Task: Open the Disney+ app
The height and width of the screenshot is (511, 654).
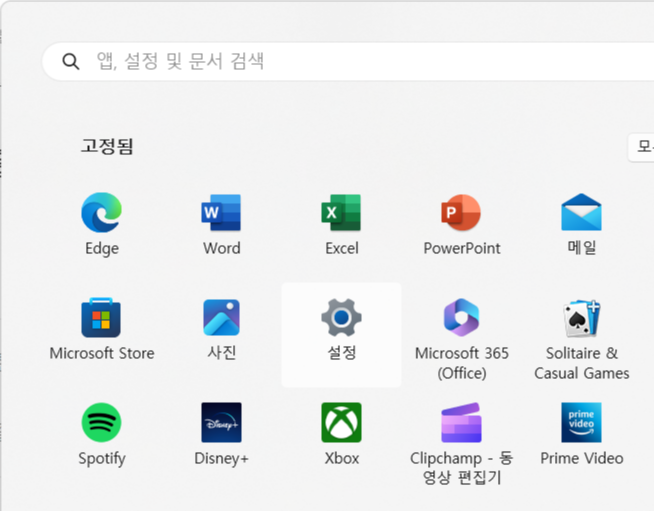Action: (x=221, y=422)
